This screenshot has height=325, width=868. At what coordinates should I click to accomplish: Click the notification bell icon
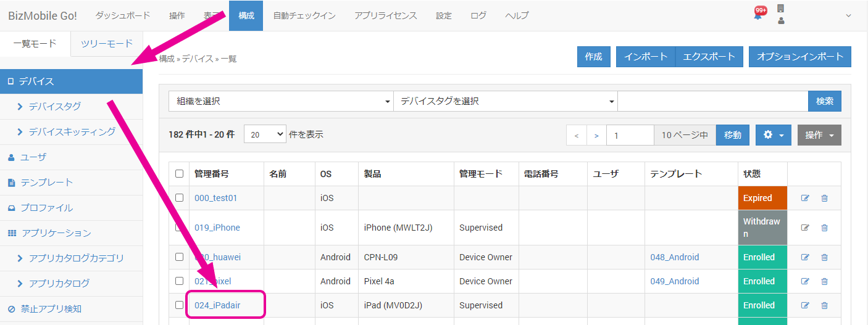[757, 15]
